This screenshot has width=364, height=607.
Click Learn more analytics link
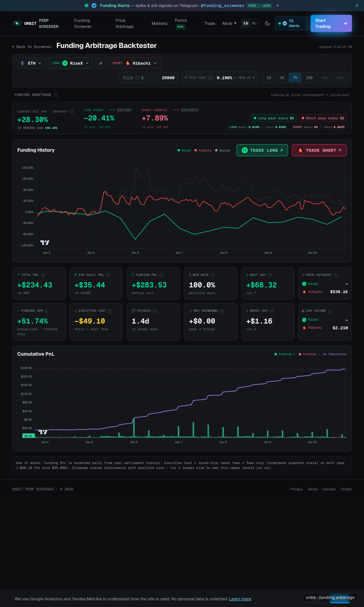[x=240, y=599]
